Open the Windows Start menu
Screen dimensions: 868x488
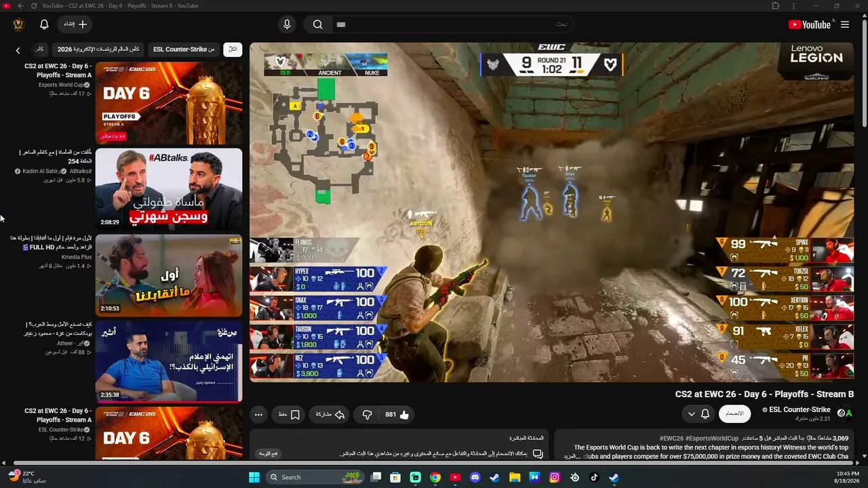[x=254, y=477]
